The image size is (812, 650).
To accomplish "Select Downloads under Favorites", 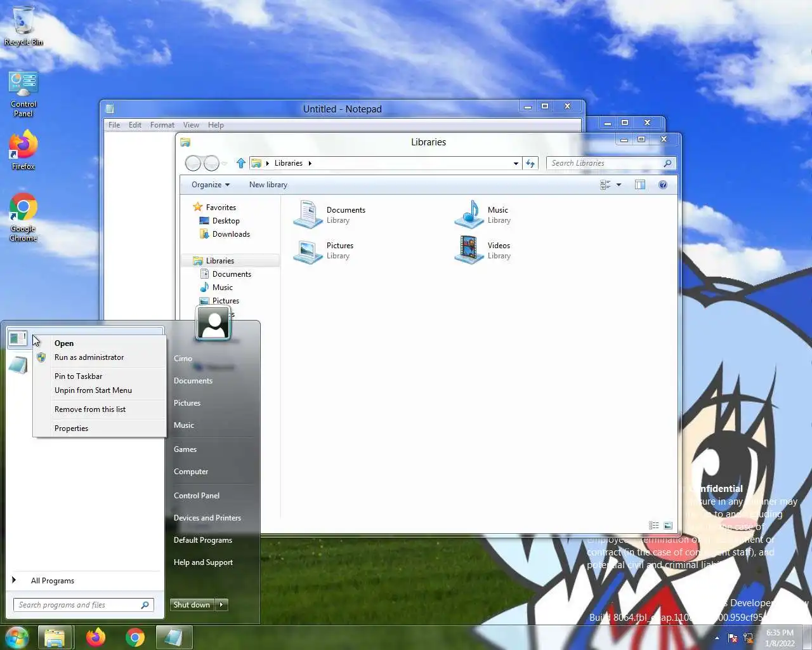I will point(231,234).
